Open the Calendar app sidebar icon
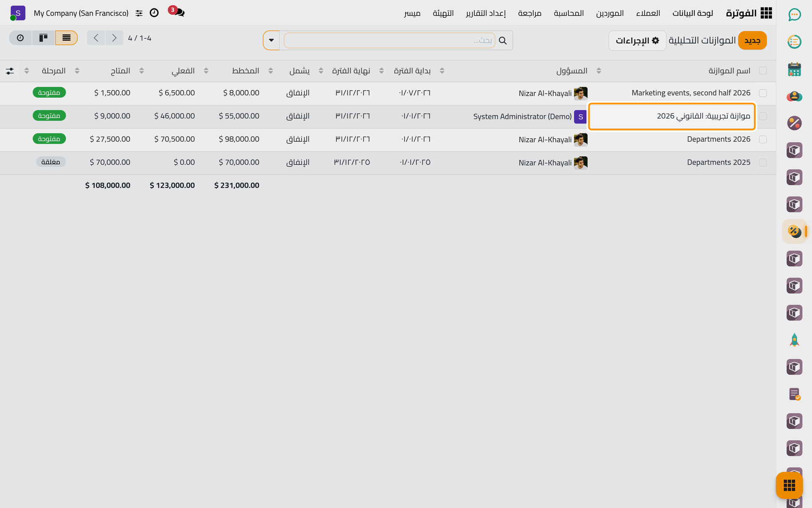The height and width of the screenshot is (508, 812). coord(794,69)
